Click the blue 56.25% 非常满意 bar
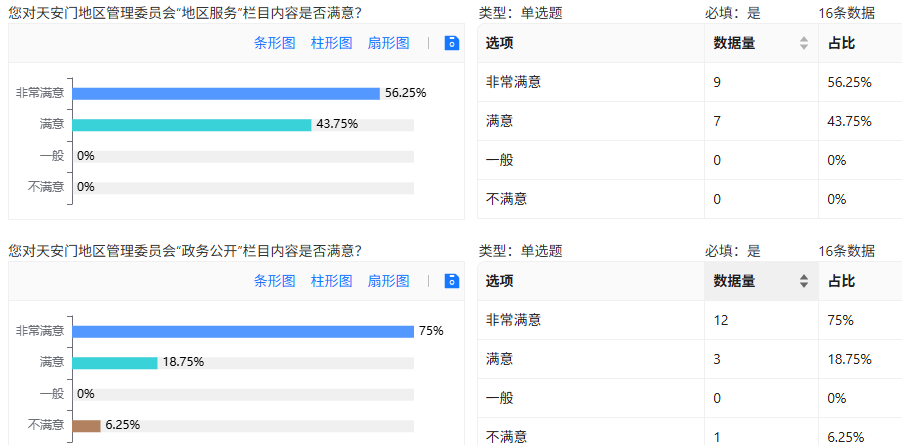The height and width of the screenshot is (445, 902). coord(226,94)
